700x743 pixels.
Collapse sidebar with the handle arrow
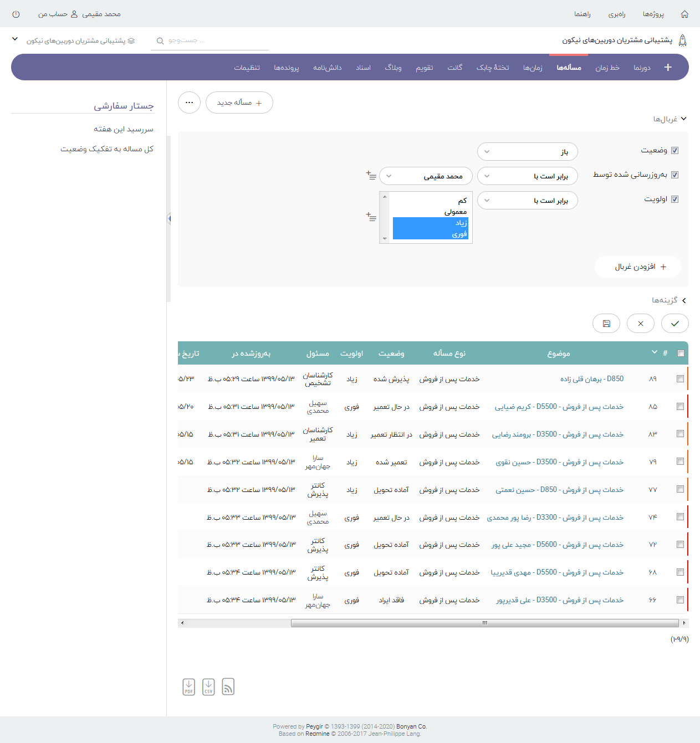169,219
